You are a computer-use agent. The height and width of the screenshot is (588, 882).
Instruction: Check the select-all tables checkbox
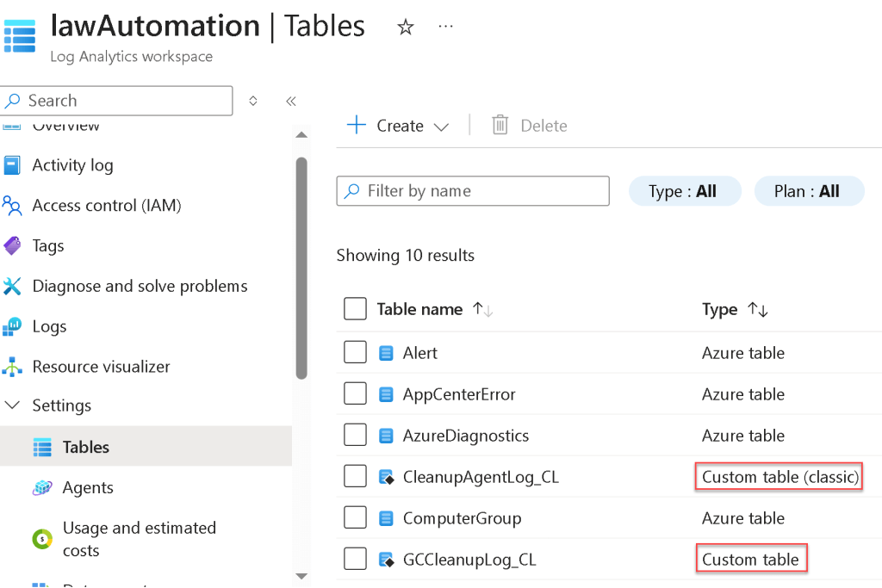355,309
